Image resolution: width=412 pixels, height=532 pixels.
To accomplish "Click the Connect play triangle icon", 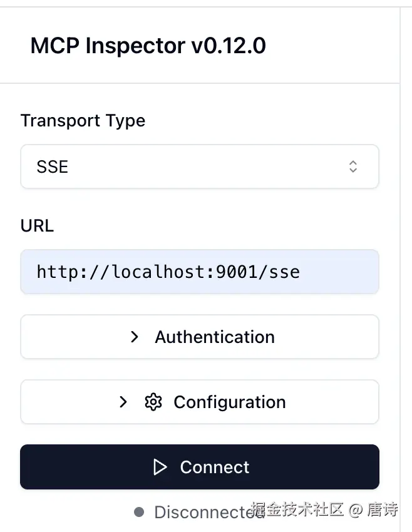I will 160,467.
